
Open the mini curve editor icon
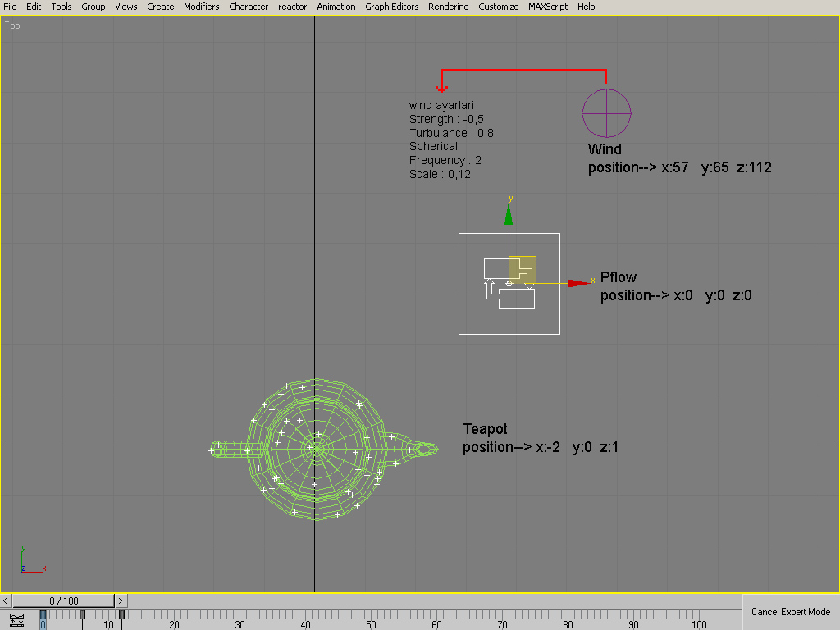tap(17, 620)
